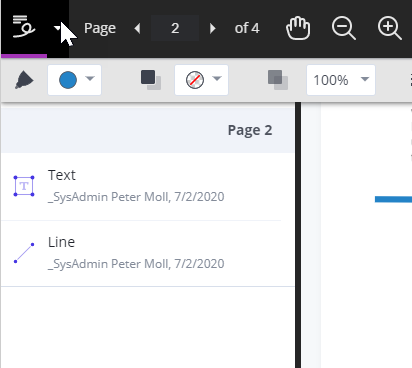The height and width of the screenshot is (368, 412).
Task: Click the Page 2 section header
Action: (148, 130)
